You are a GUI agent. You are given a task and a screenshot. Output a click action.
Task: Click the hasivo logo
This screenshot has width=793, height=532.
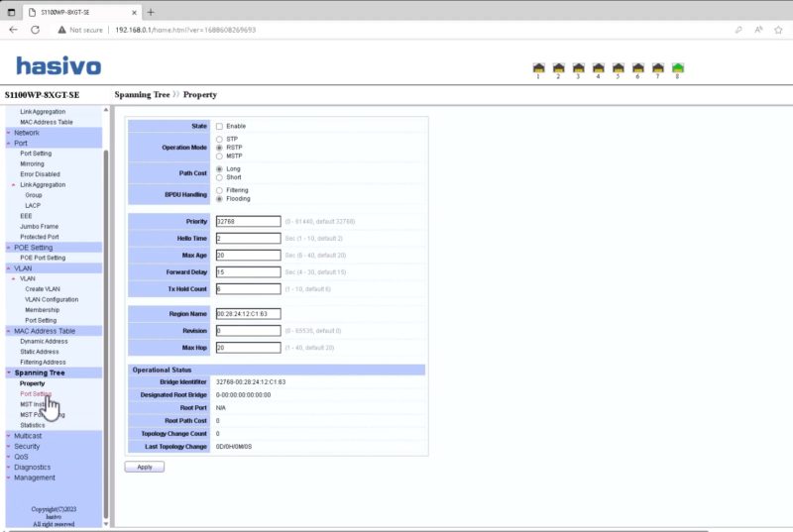(x=58, y=66)
